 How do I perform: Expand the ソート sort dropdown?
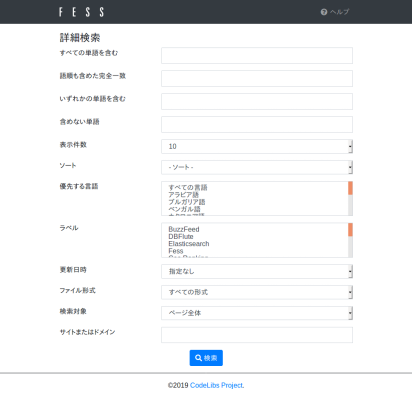pyautogui.click(x=257, y=167)
